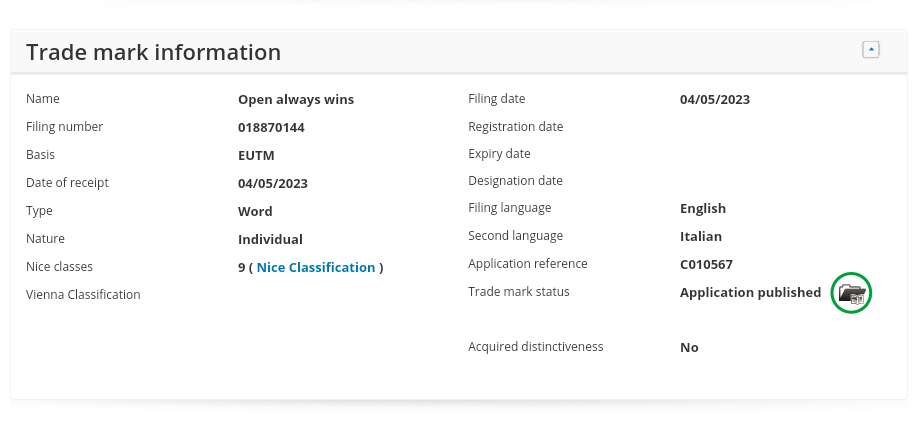The height and width of the screenshot is (429, 922).
Task: Select the application reference C010567
Action: click(707, 265)
